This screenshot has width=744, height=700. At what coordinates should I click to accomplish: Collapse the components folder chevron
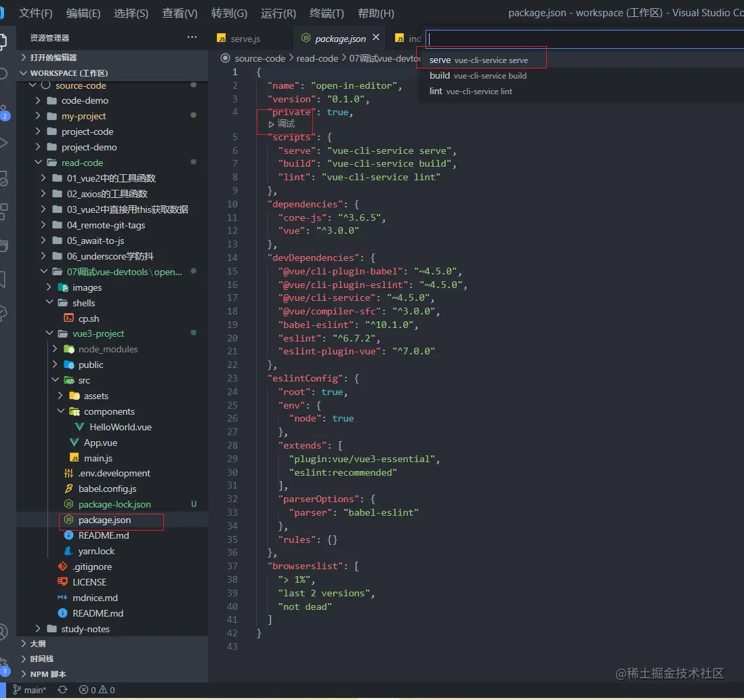[60, 411]
